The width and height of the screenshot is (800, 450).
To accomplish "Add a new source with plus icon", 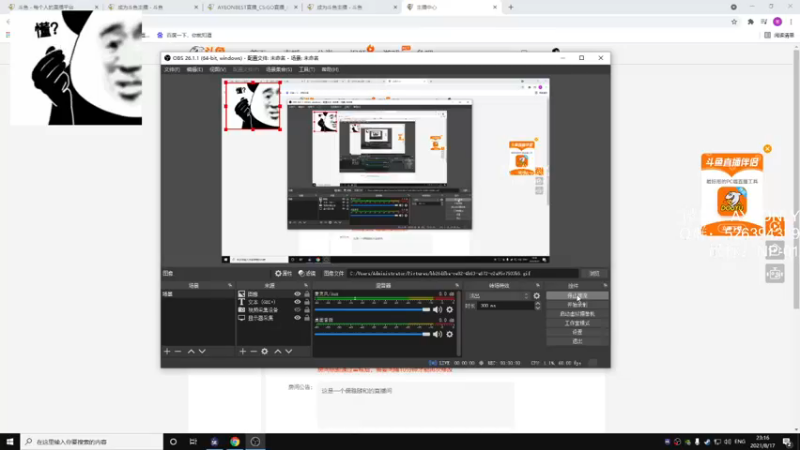I will coord(242,352).
